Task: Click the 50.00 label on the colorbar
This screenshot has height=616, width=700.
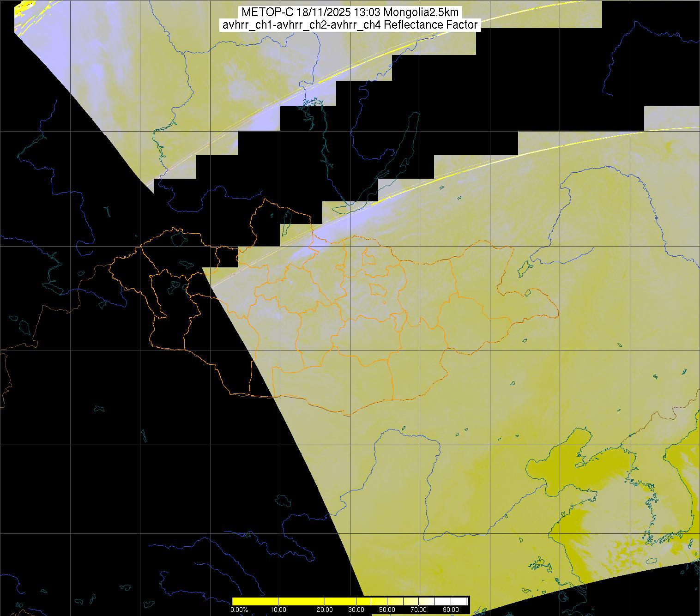Action: tap(387, 610)
